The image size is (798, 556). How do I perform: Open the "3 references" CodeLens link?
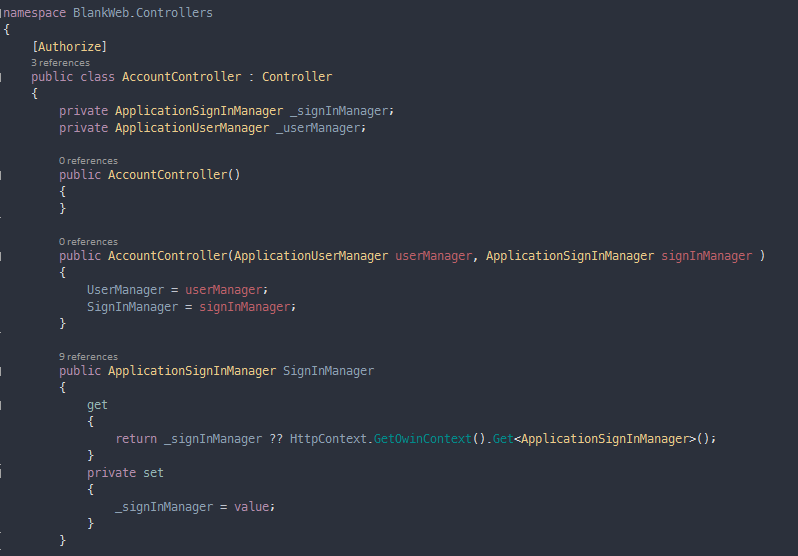click(60, 63)
